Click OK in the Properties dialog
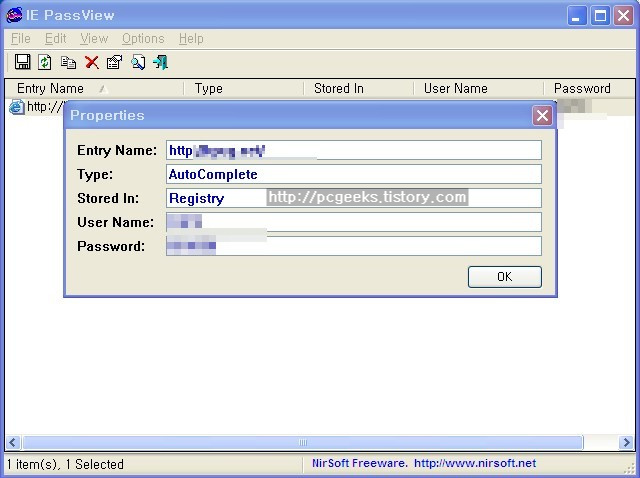640x478 pixels. tap(505, 277)
